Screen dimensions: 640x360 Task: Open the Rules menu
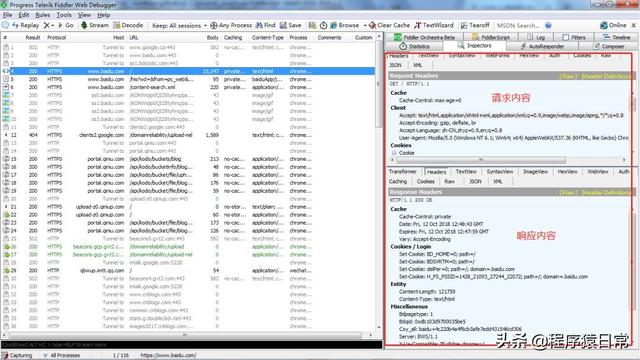pyautogui.click(x=42, y=15)
